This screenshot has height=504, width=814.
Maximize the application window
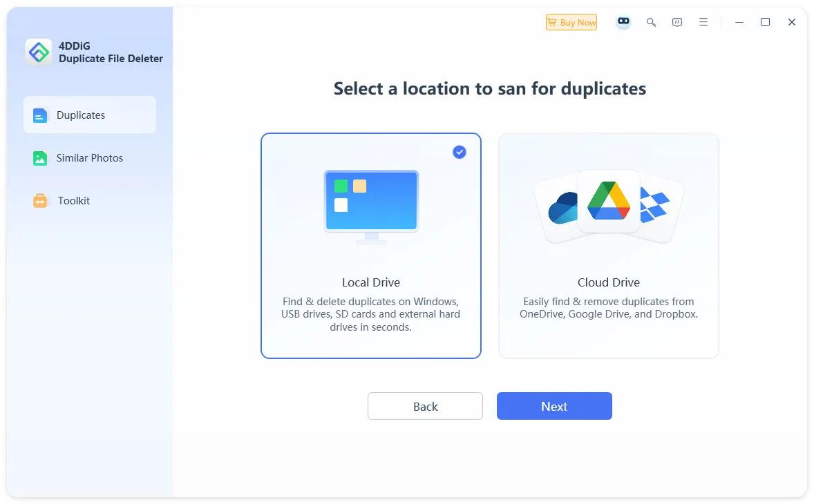(x=765, y=22)
